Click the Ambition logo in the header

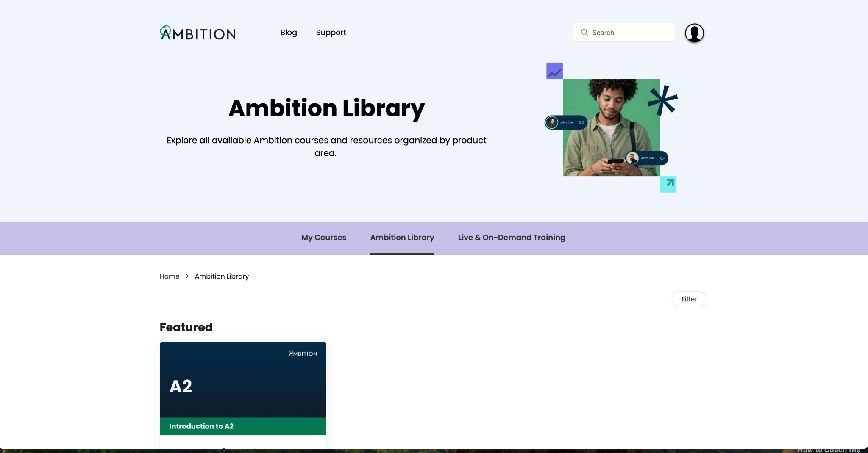coord(198,33)
